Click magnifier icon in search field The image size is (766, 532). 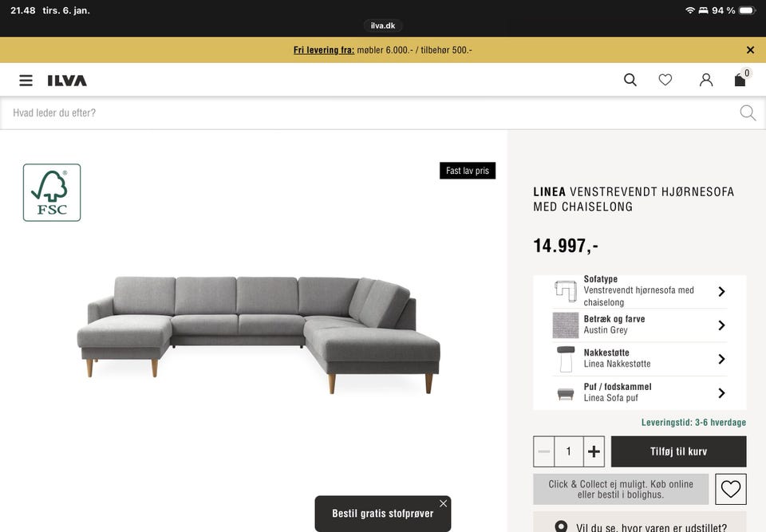click(x=748, y=112)
